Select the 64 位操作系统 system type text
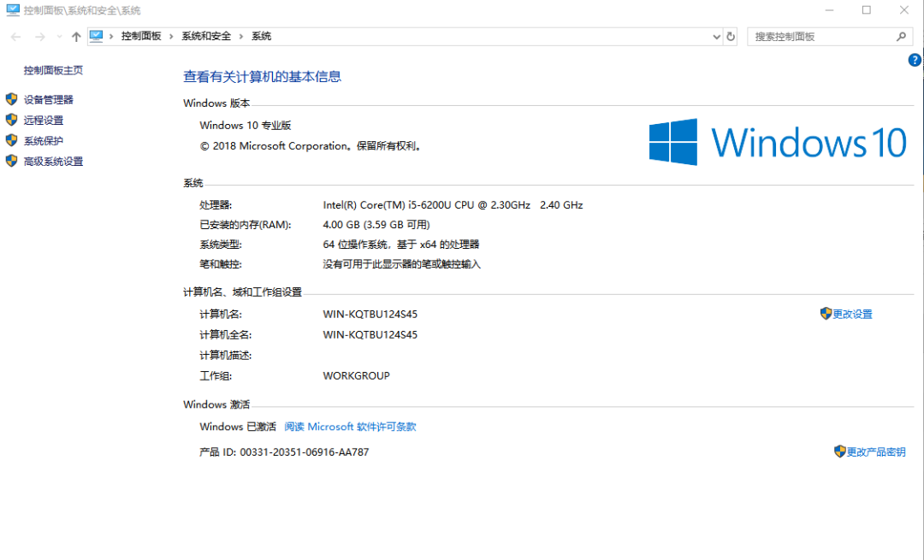The width and height of the screenshot is (924, 560). coord(400,245)
